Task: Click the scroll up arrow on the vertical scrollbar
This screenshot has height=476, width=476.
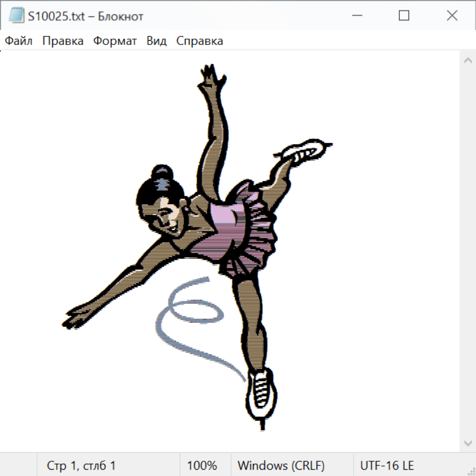Action: 468,60
